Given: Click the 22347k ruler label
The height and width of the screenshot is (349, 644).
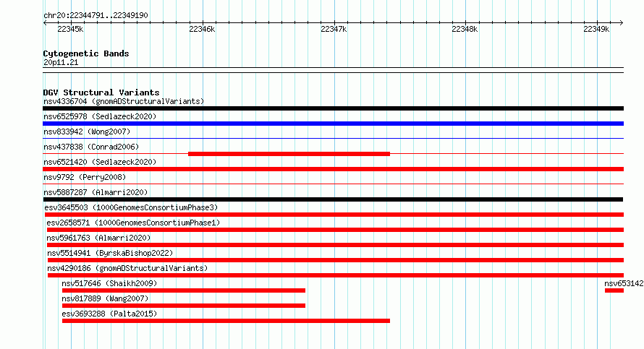Looking at the screenshot, I should click(334, 30).
